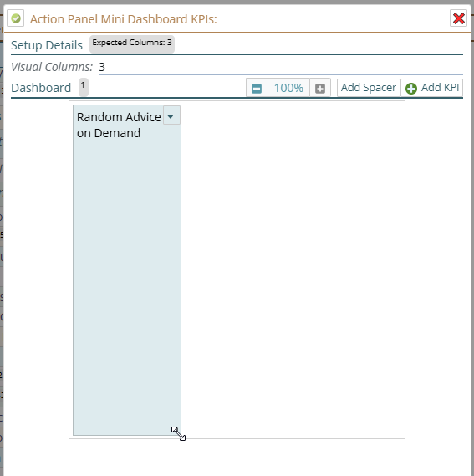Zoom out using the minus icon
This screenshot has height=476, width=474.
click(257, 89)
